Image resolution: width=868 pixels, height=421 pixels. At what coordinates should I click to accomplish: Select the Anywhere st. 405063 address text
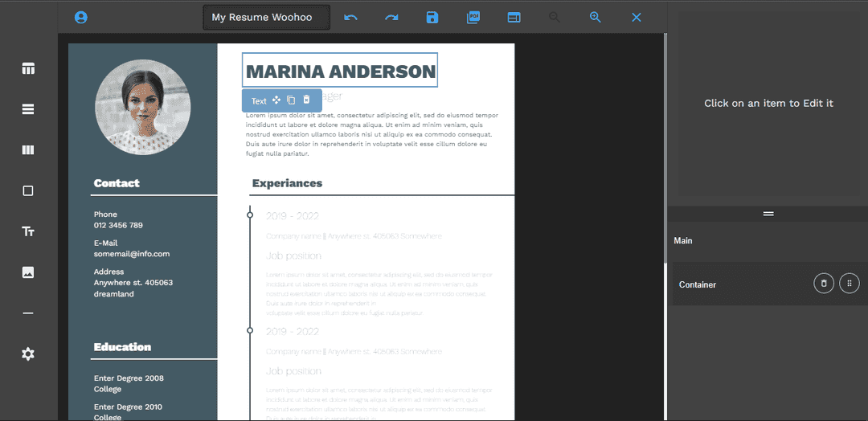pyautogui.click(x=133, y=283)
